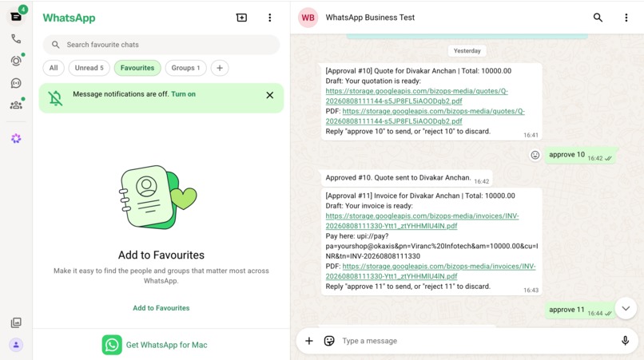Click the Add to Favourites heading

pos(161,255)
